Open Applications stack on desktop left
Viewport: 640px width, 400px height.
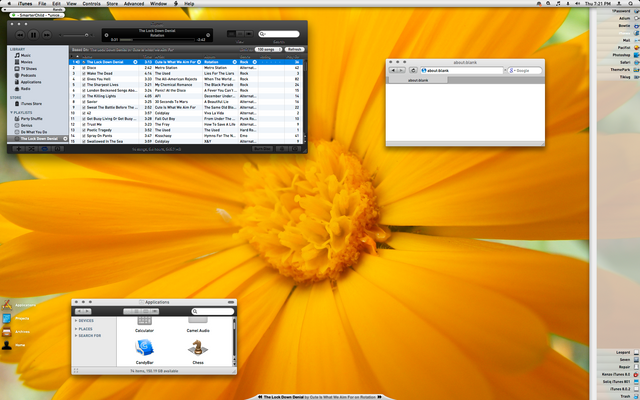(x=8, y=304)
